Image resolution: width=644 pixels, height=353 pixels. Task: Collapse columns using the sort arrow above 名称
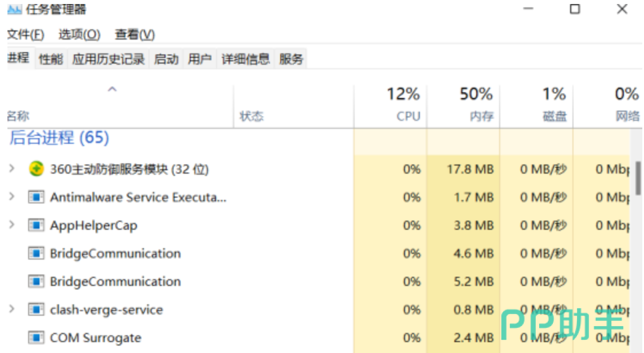(112, 89)
